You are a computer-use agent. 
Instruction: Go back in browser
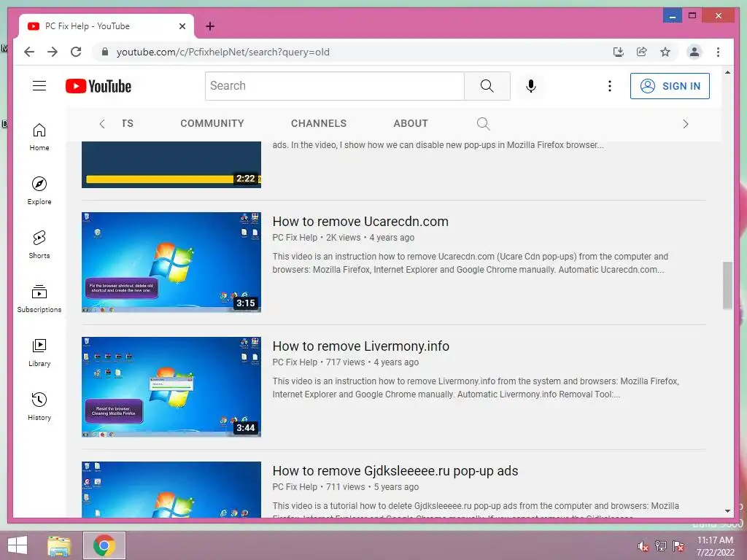click(x=29, y=52)
